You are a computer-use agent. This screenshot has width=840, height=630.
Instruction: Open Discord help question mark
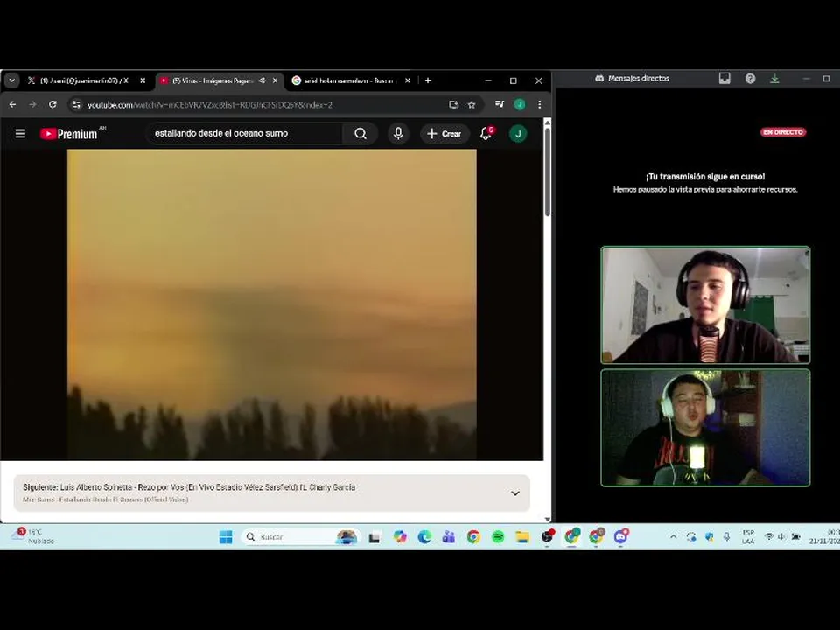(750, 78)
